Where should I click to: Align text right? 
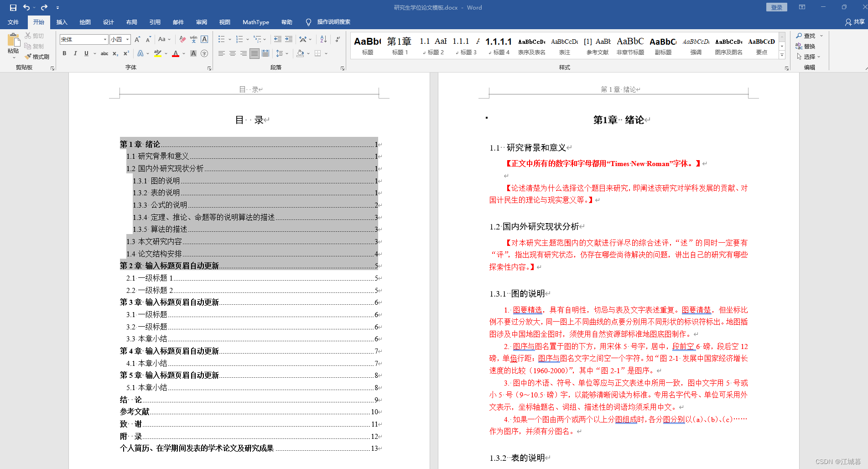(244, 53)
